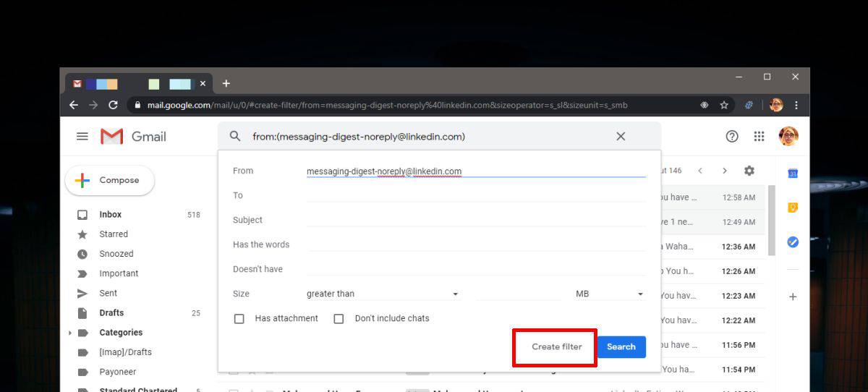Click the Doesn't have input field
This screenshot has height=392, width=868.
[476, 269]
